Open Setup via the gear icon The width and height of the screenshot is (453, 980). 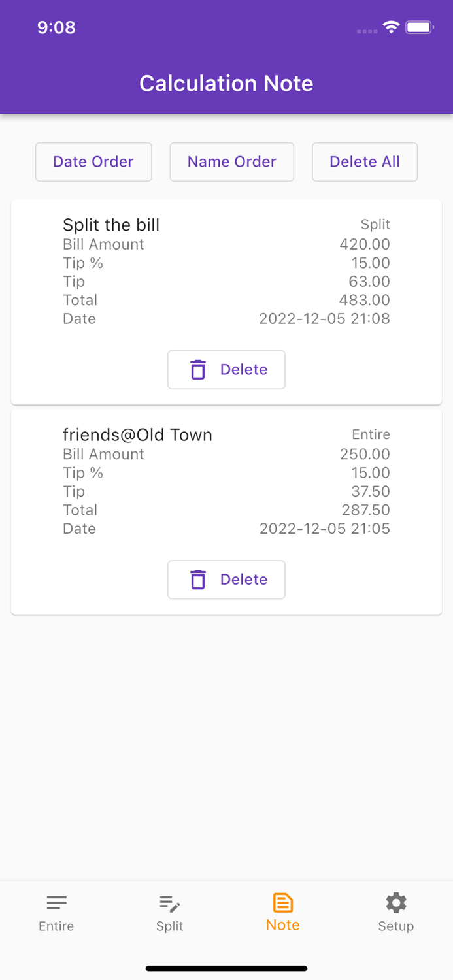(395, 902)
